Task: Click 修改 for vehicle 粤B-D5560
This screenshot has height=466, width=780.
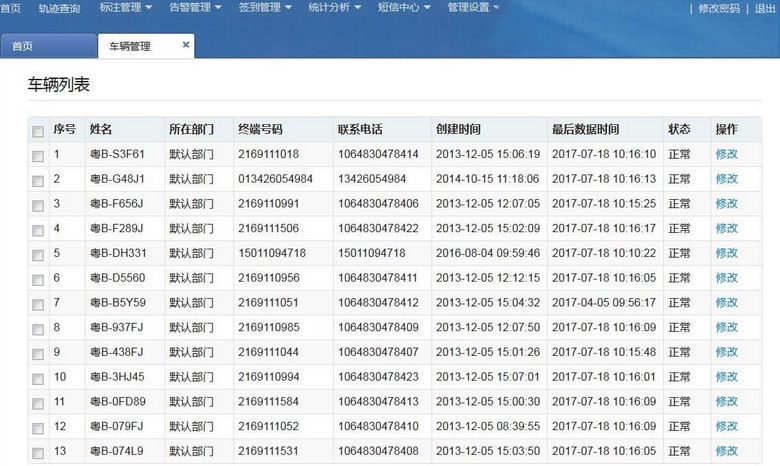Action: pos(726,278)
